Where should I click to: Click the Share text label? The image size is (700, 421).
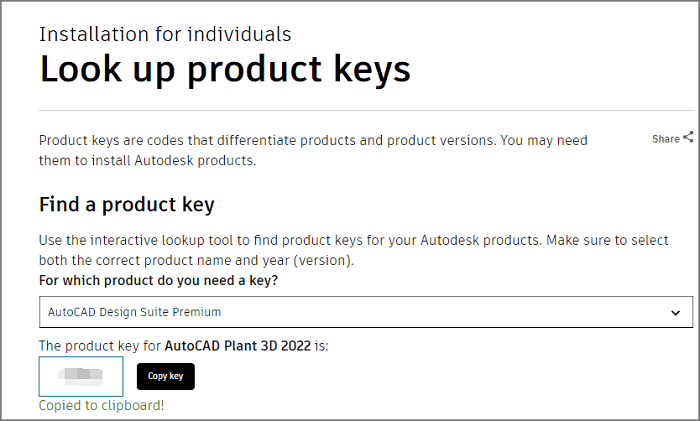[x=665, y=139]
